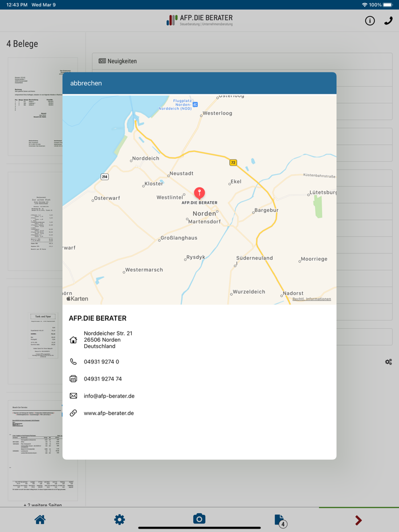This screenshot has height=532, width=399.
Task: Click the Bargebur label on map
Action: point(266,210)
